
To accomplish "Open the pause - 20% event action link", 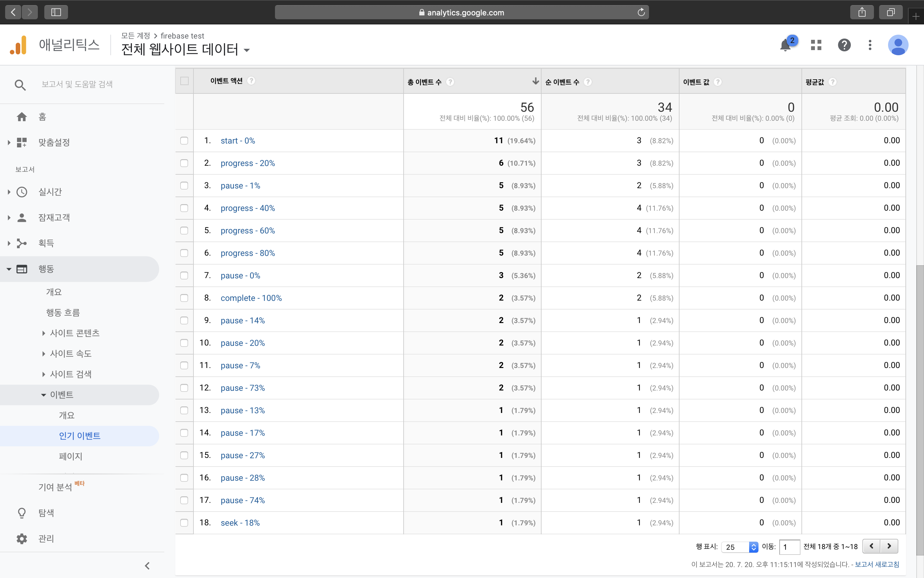I will tap(243, 343).
